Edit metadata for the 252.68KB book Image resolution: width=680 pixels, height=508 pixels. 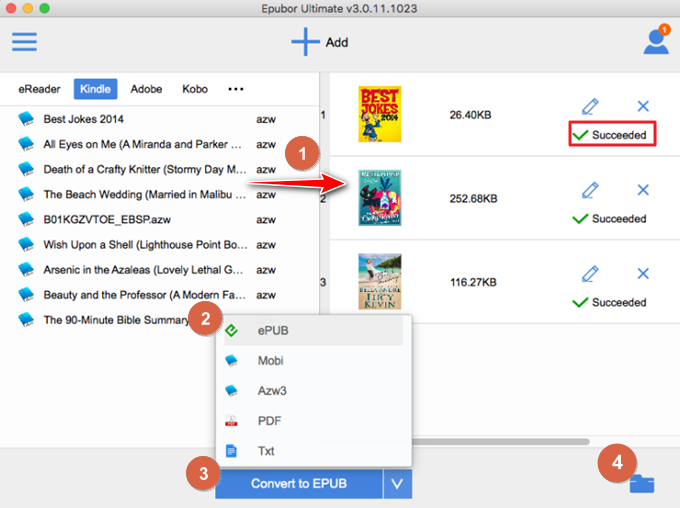click(590, 190)
